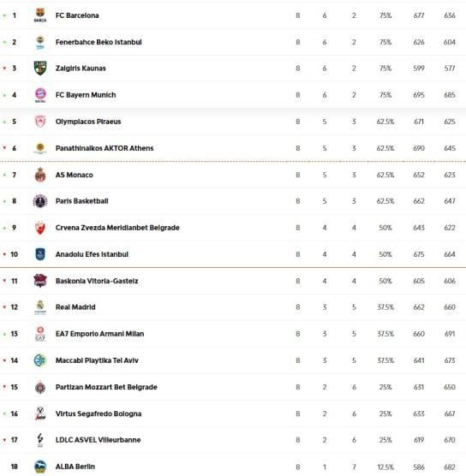Select the EA7 Emporio Armani Milan name
466x476 pixels.
point(99,334)
